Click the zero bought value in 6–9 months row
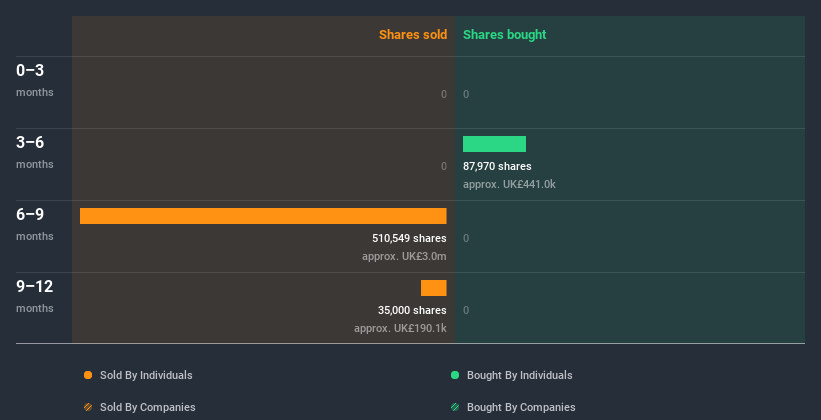The image size is (821, 420). pyautogui.click(x=466, y=238)
